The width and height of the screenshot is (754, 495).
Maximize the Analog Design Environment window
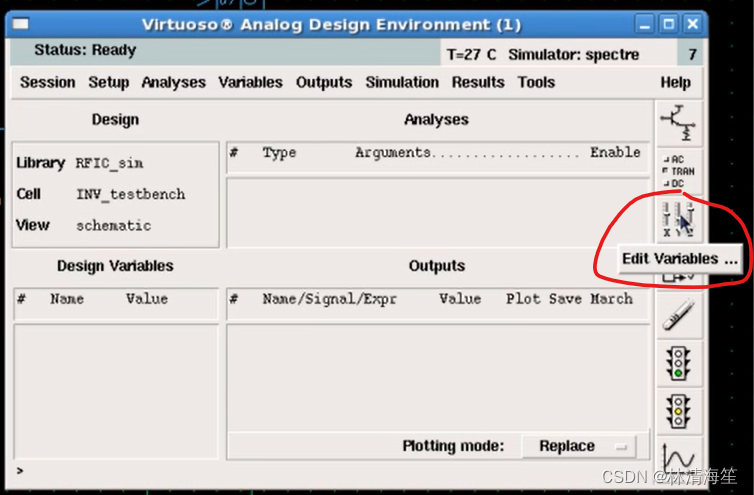668,24
